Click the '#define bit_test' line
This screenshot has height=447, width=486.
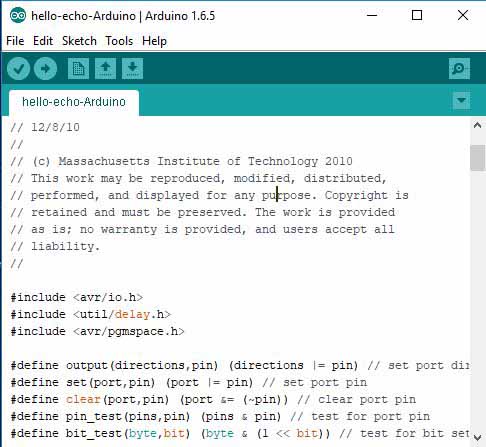240,433
